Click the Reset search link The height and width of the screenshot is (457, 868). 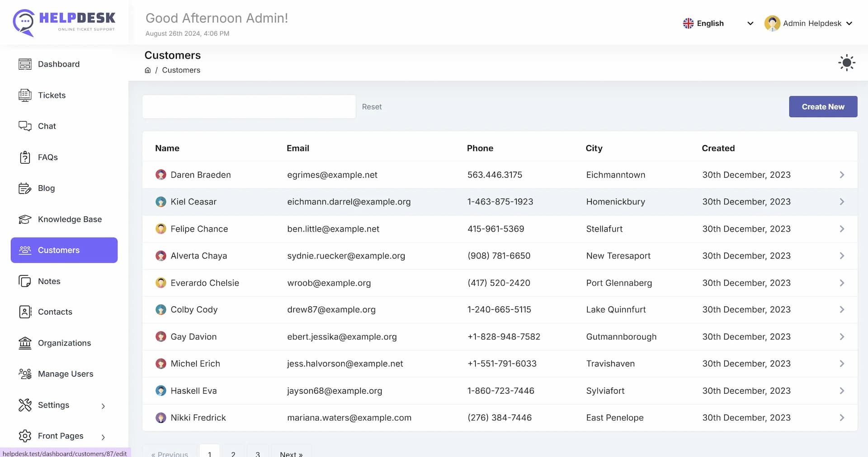coord(372,107)
